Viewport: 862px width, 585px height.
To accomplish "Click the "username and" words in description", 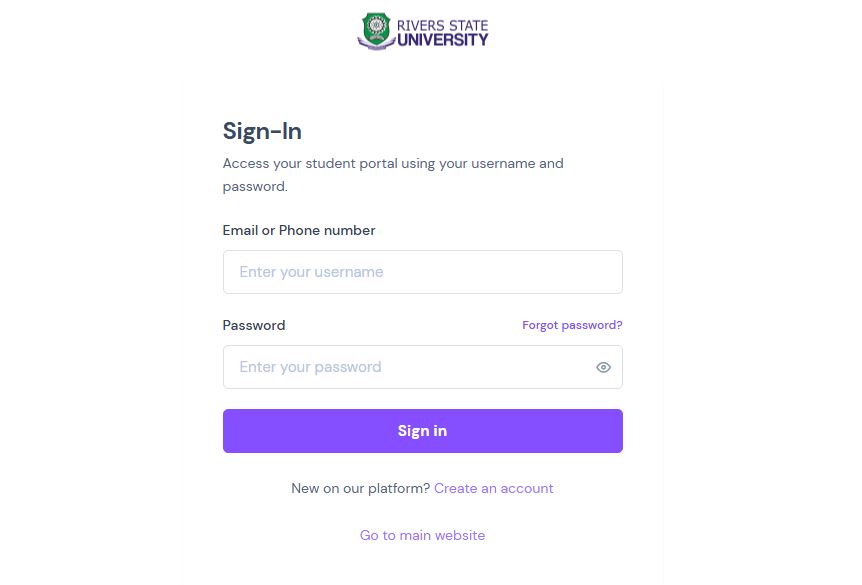I will pyautogui.click(x=517, y=164).
